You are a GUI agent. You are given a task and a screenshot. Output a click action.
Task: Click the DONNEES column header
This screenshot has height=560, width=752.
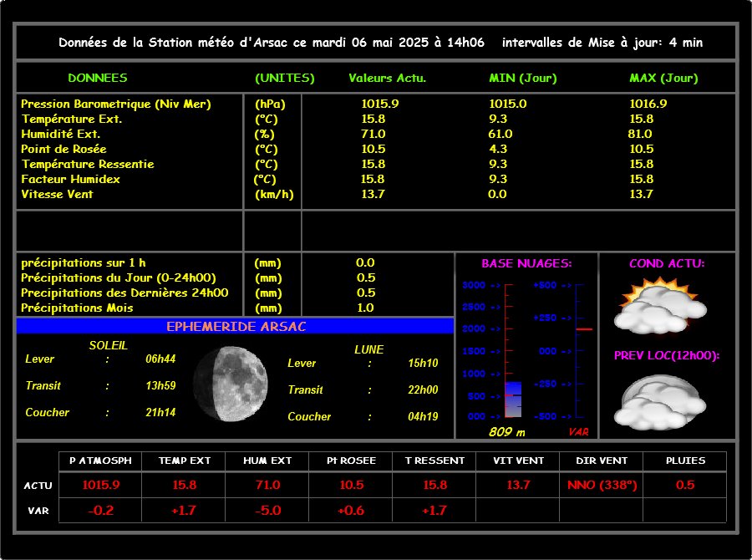pos(98,78)
